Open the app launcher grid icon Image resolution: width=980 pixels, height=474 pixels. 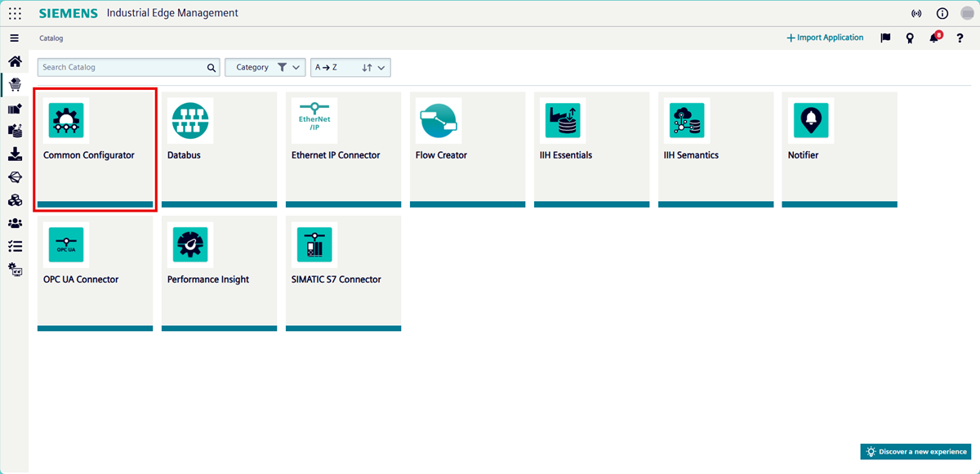(x=15, y=13)
